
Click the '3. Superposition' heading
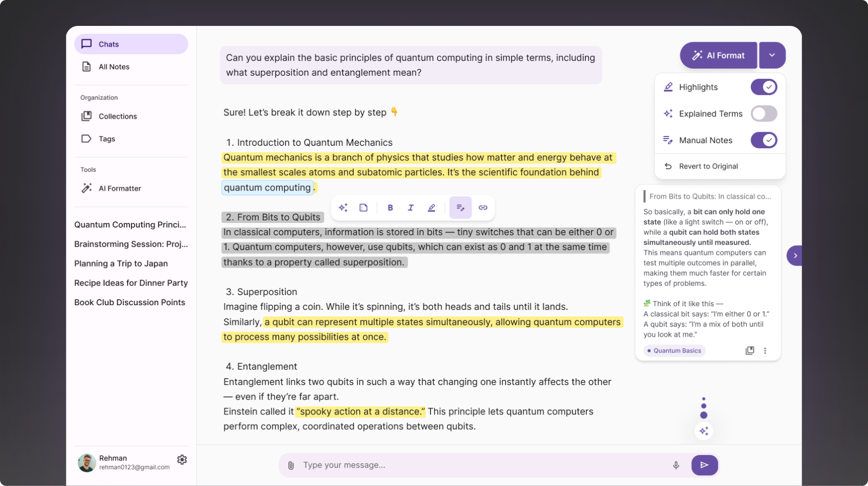261,292
